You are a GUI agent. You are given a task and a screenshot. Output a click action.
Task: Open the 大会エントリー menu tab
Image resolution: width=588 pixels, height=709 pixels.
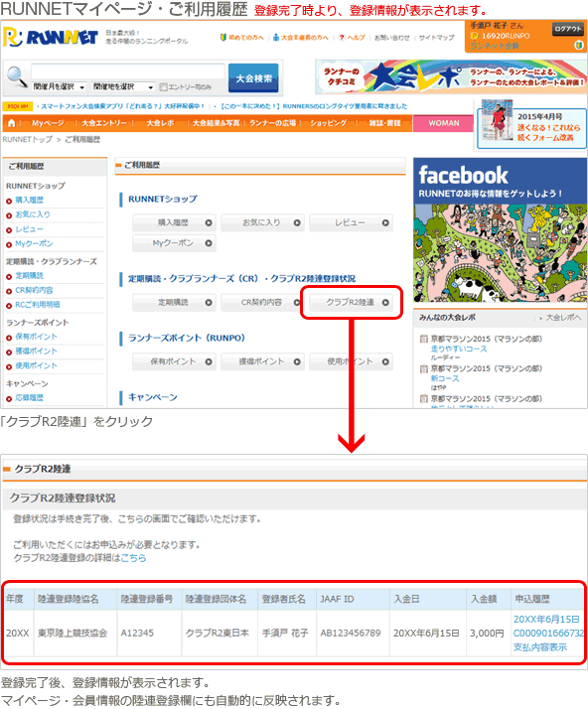tap(104, 123)
